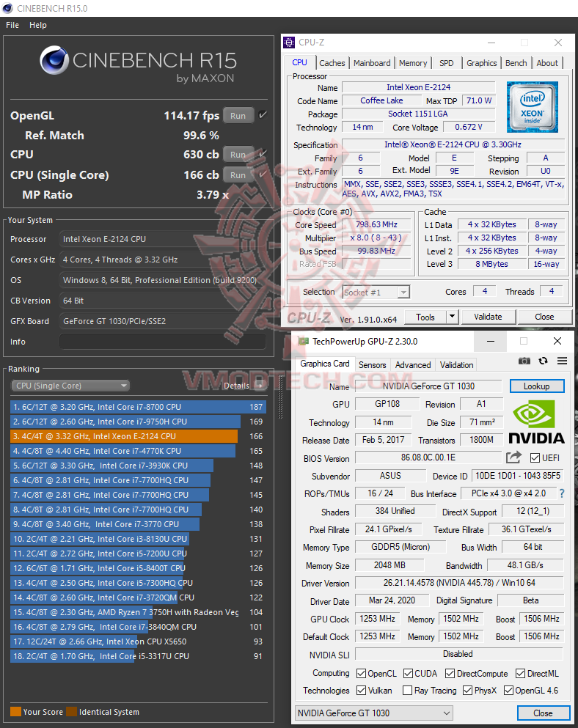Select the Intel Xeon E-2124 ranking row
This screenshot has width=578, height=728.
[x=138, y=436]
